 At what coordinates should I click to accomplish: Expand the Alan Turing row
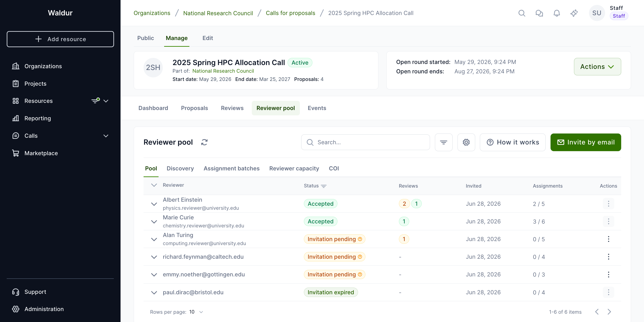coord(154,239)
